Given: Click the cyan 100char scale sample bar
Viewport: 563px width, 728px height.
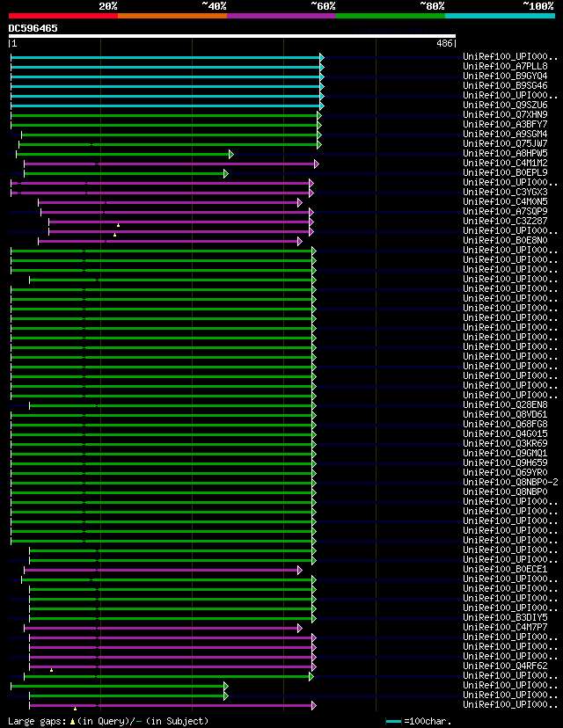Looking at the screenshot, I should click(x=393, y=722).
